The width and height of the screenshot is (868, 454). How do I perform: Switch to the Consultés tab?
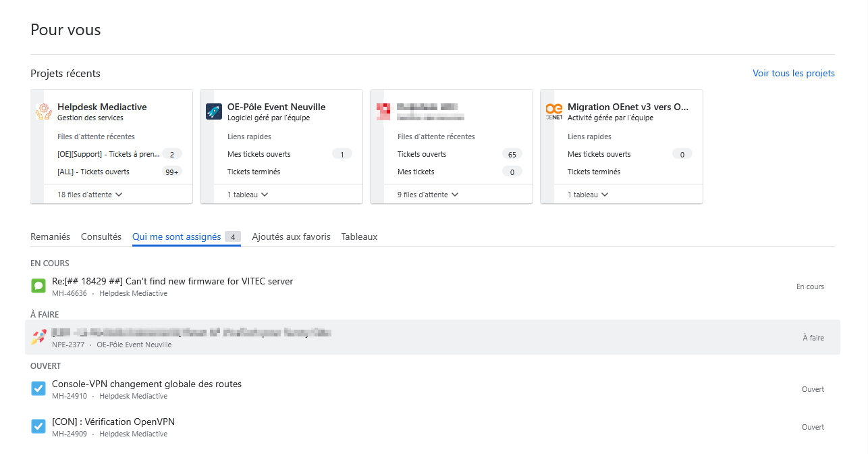click(101, 236)
